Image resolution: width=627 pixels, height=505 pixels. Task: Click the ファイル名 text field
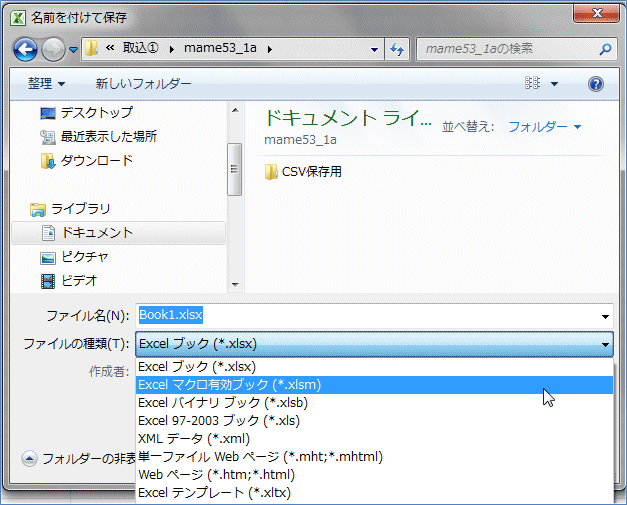point(370,315)
